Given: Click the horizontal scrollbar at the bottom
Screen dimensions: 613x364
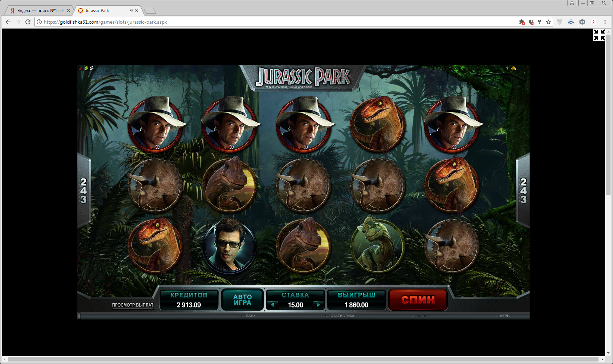Looking at the screenshot, I should point(304,359).
